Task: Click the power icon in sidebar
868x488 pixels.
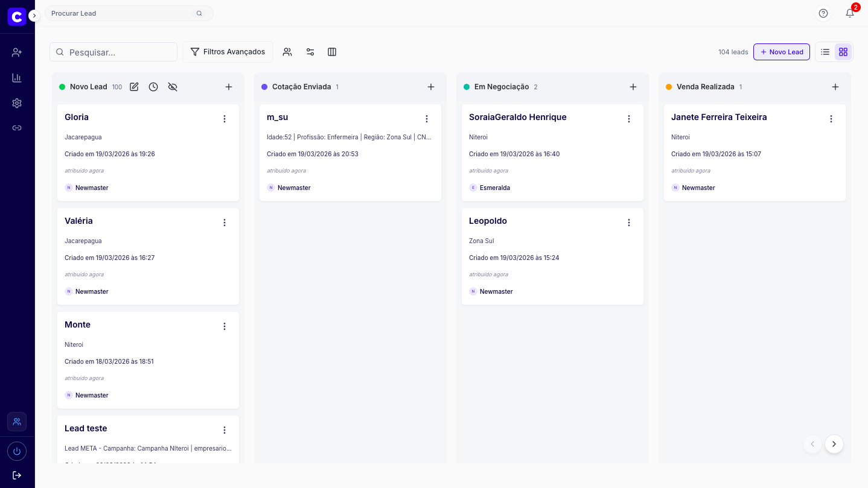Action: point(17,451)
